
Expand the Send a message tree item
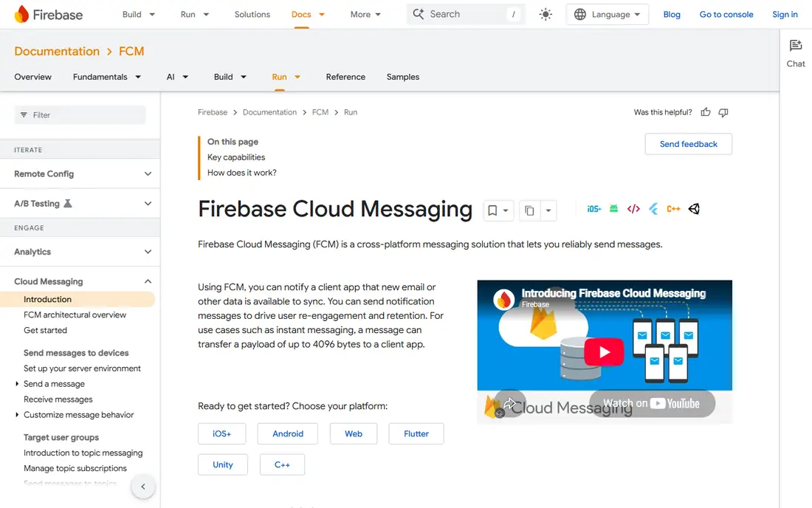coord(16,384)
